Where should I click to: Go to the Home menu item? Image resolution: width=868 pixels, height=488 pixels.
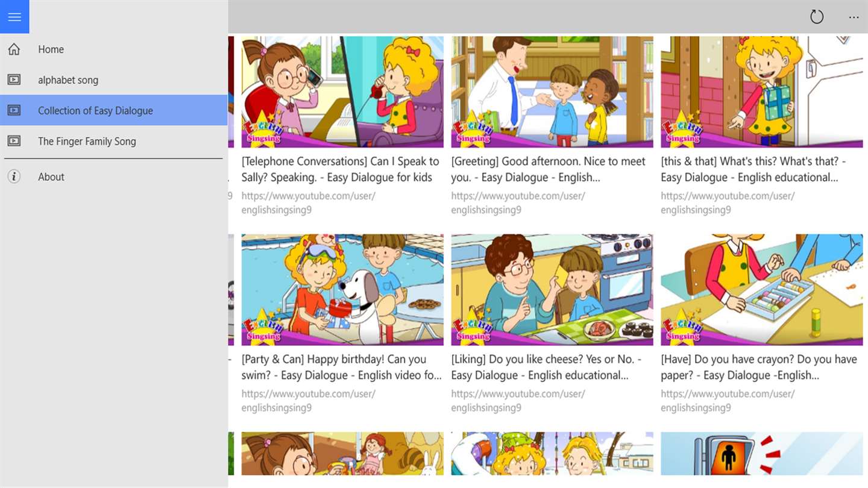pos(114,49)
